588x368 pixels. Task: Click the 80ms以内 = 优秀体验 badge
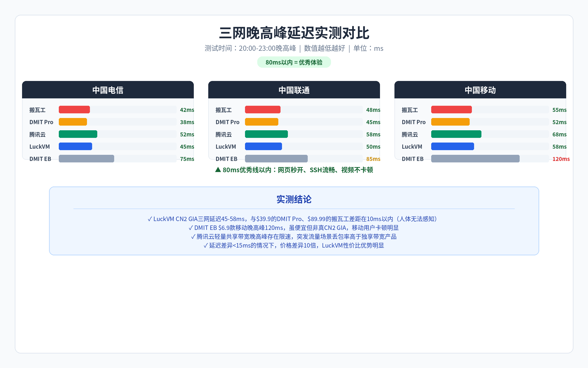point(294,62)
